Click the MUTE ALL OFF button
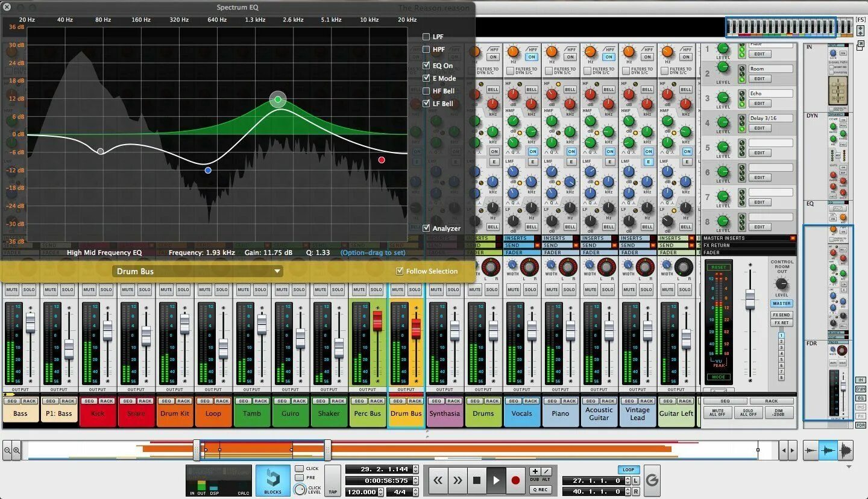 coord(717,413)
